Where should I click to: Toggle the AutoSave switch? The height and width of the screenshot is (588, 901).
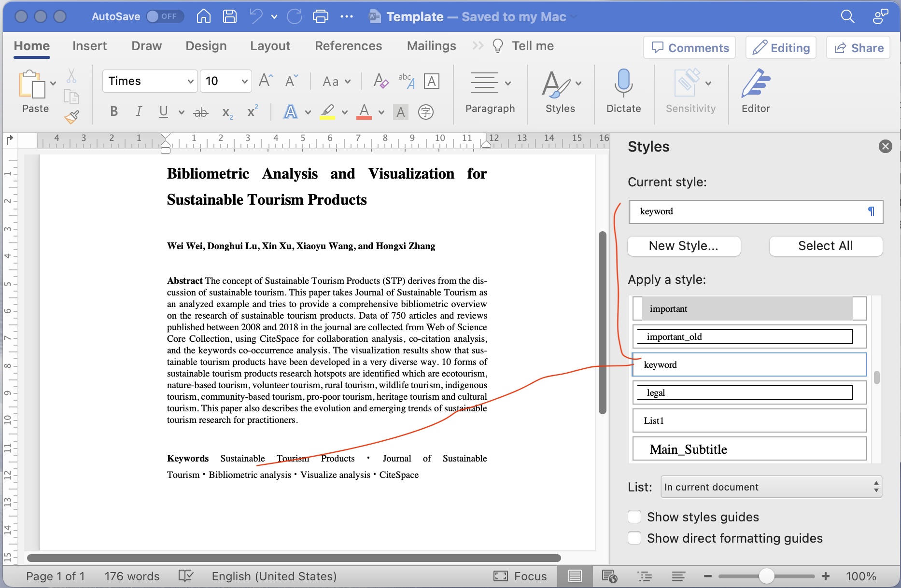[x=164, y=16]
